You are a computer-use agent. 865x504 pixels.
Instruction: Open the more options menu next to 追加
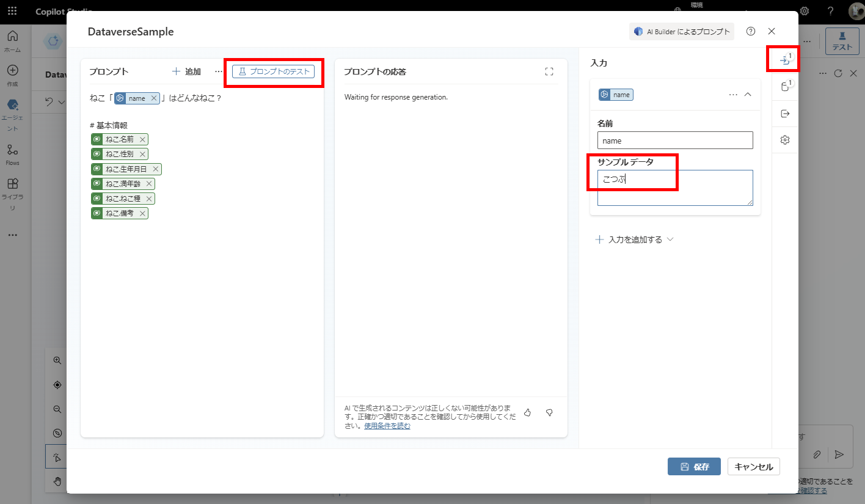coord(218,71)
